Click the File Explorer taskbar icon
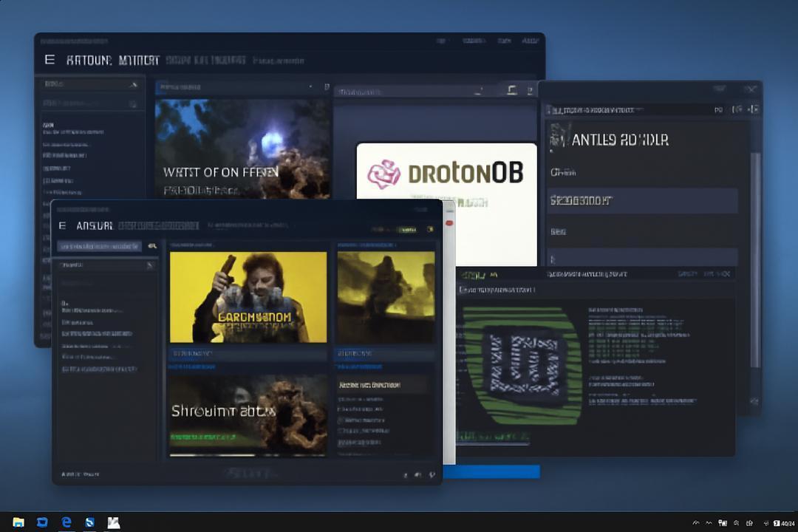 point(18,522)
